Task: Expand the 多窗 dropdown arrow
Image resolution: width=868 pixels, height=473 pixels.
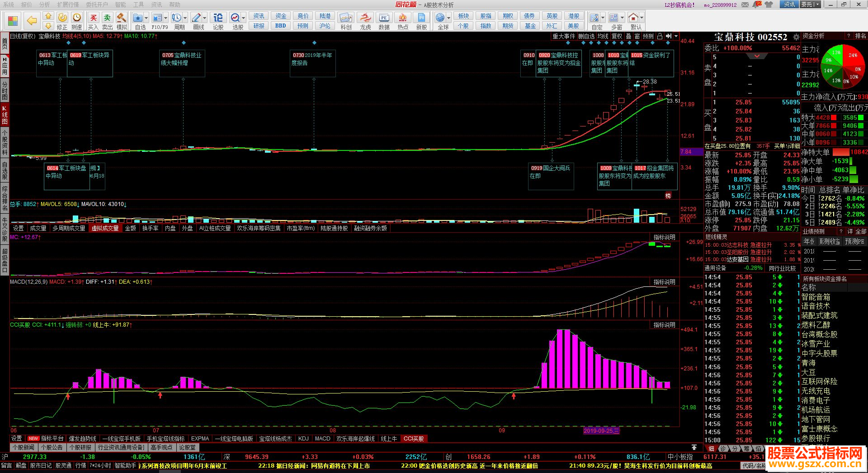Action: click(x=622, y=18)
